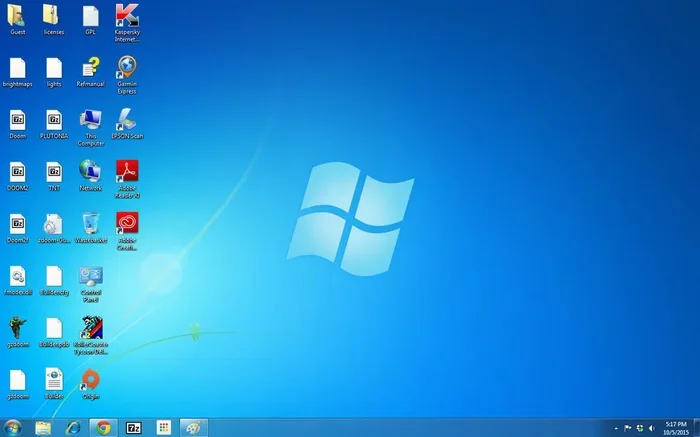Select the Garmin Express shortcut

127,68
